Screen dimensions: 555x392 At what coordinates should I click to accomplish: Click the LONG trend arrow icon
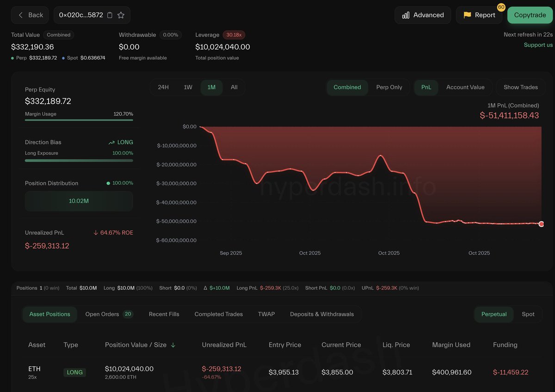111,142
